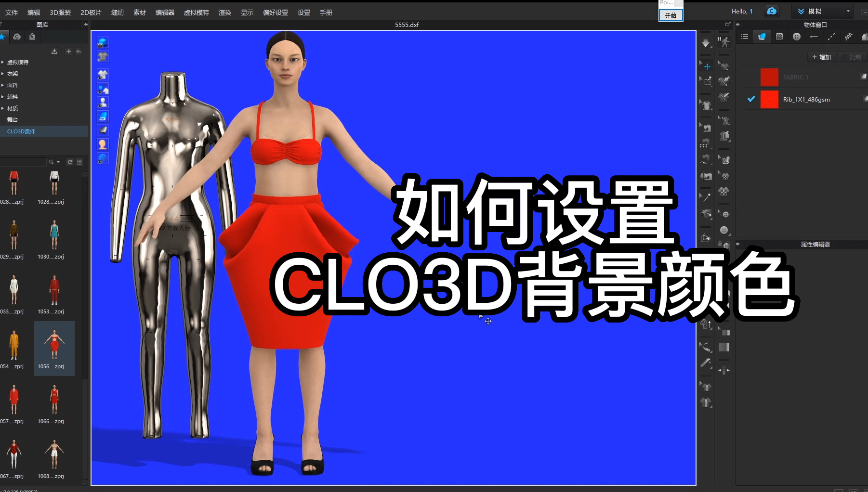Toggle the globe environment visibility icon
Image resolution: width=868 pixels, height=492 pixels.
click(x=102, y=158)
